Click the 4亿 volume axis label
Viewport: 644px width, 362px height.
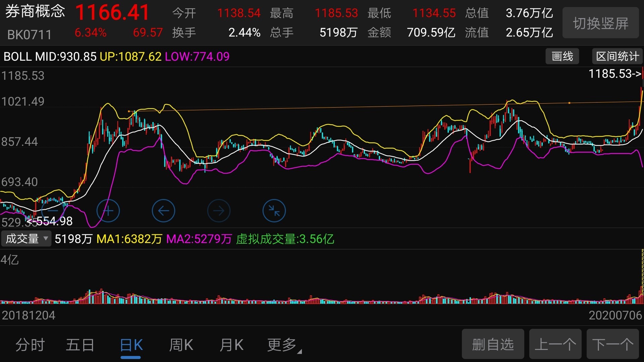click(9, 260)
